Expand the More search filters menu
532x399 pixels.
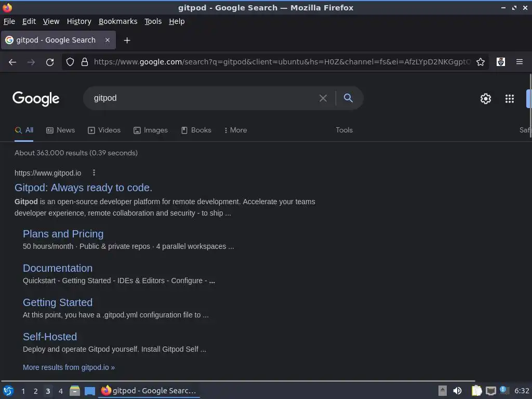tap(235, 130)
